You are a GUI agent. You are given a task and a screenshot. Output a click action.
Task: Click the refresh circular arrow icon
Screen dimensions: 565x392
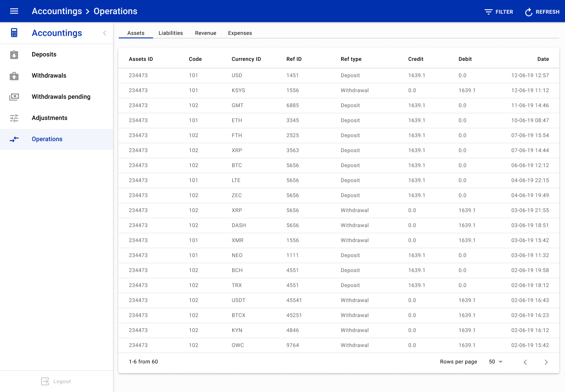(x=528, y=12)
